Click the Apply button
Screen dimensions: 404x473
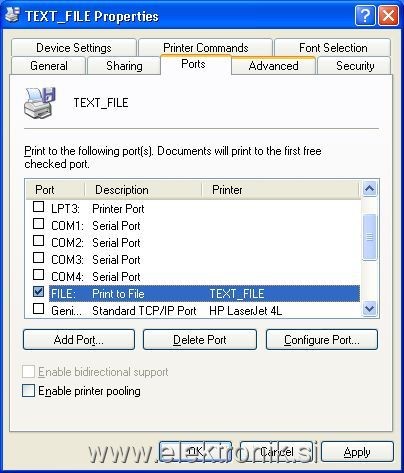pyautogui.click(x=357, y=452)
